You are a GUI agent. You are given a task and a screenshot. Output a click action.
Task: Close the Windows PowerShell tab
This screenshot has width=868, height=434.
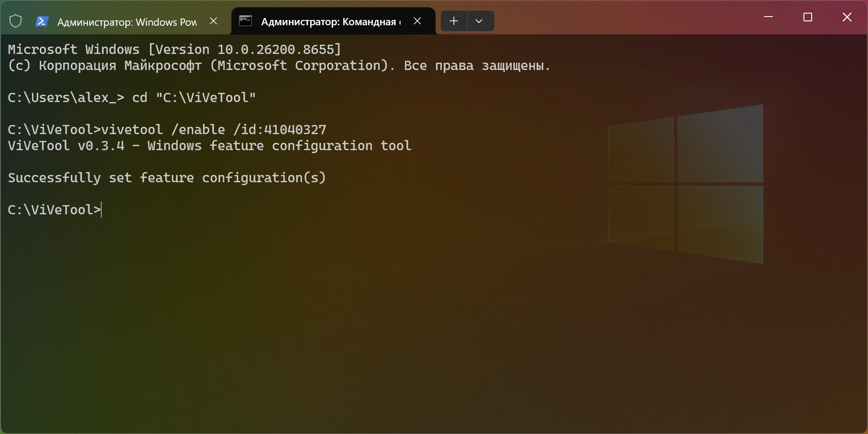214,21
